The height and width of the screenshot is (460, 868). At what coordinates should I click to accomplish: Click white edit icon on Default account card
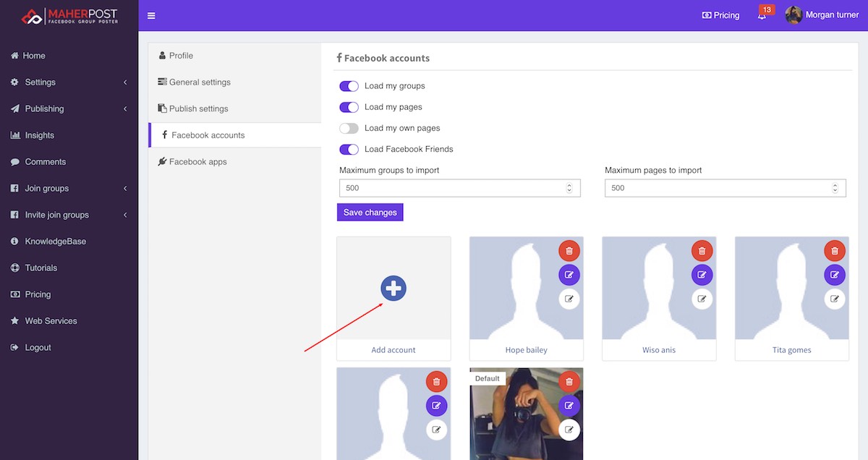(569, 430)
